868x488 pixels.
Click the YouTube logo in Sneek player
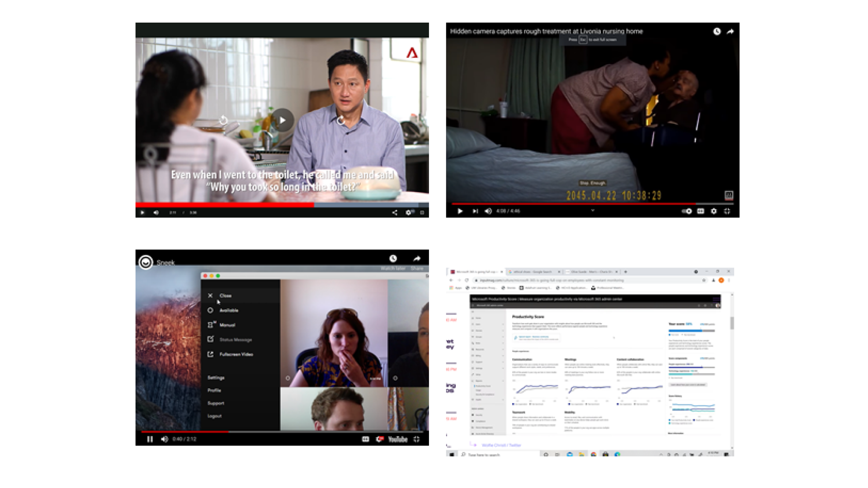pyautogui.click(x=398, y=439)
